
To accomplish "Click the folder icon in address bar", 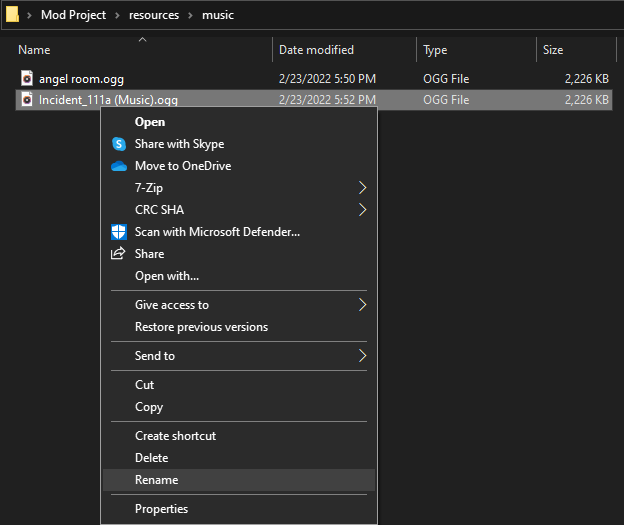I will click(x=13, y=15).
